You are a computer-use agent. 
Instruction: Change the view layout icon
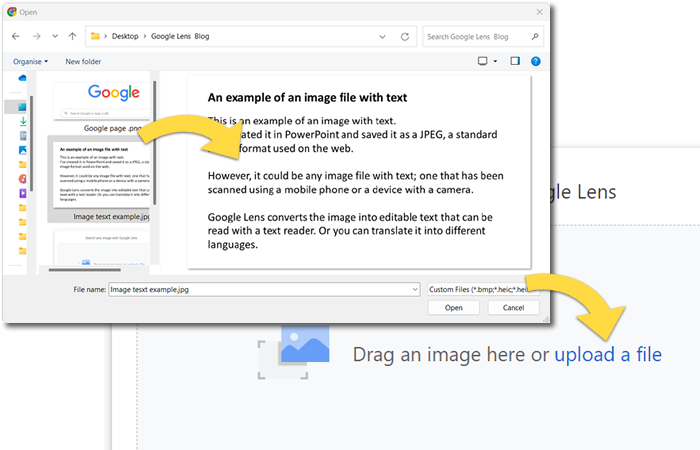[x=483, y=61]
